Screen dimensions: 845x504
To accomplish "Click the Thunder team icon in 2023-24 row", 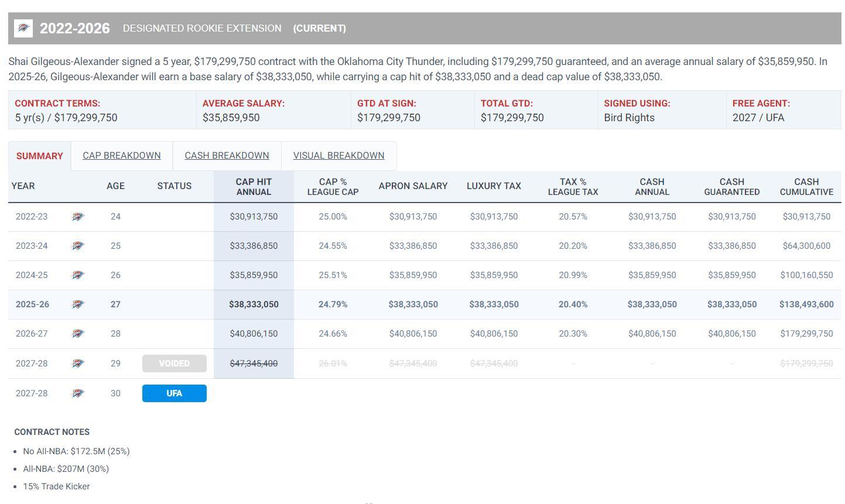I will 78,246.
